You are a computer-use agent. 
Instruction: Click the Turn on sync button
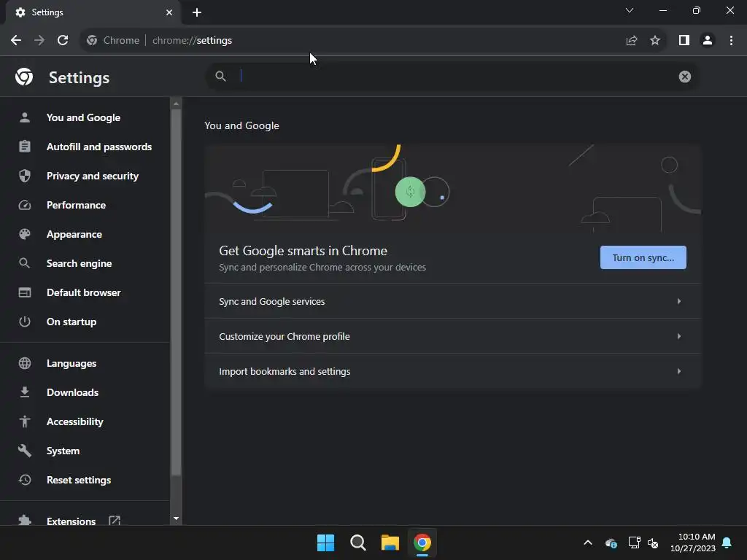click(643, 257)
